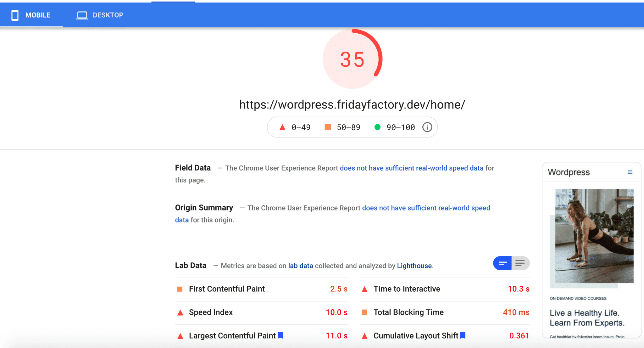Switch to the DESKTOP tab

click(x=100, y=15)
